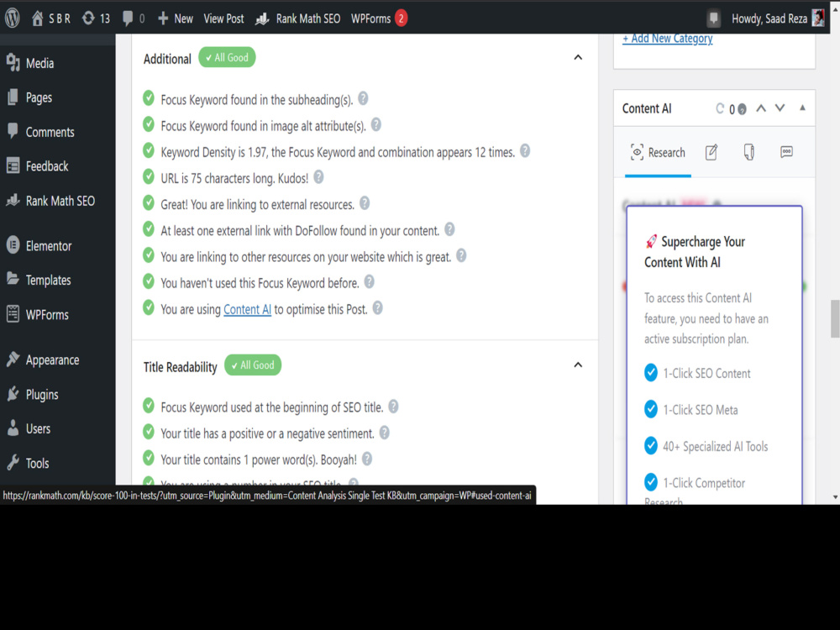Click help icon for URL length test
The image size is (840, 630).
click(318, 177)
